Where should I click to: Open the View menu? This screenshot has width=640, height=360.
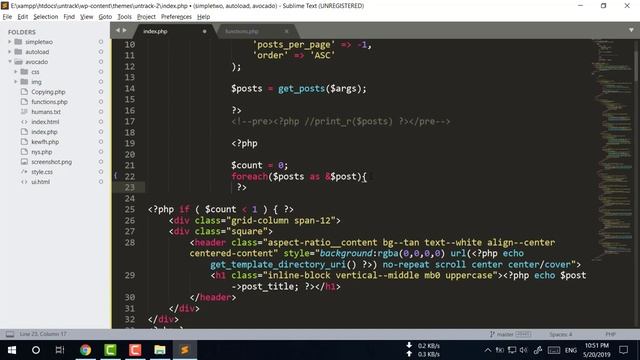point(87,17)
